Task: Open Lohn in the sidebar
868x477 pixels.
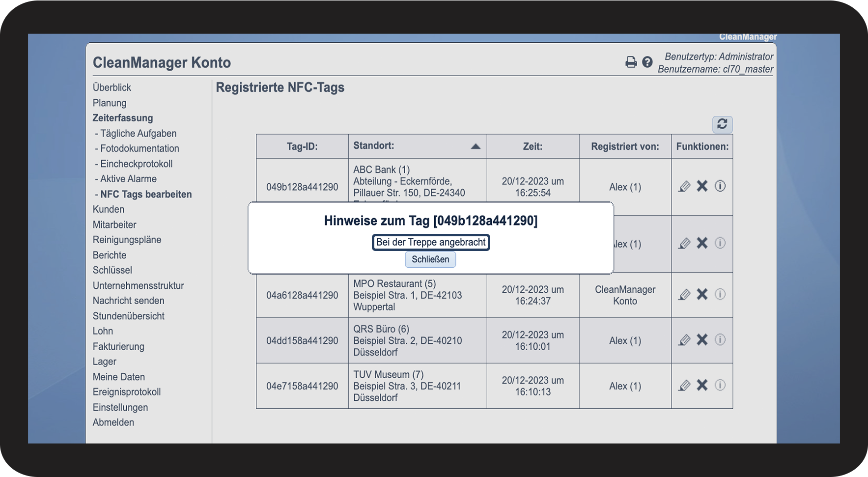Action: [x=103, y=331]
